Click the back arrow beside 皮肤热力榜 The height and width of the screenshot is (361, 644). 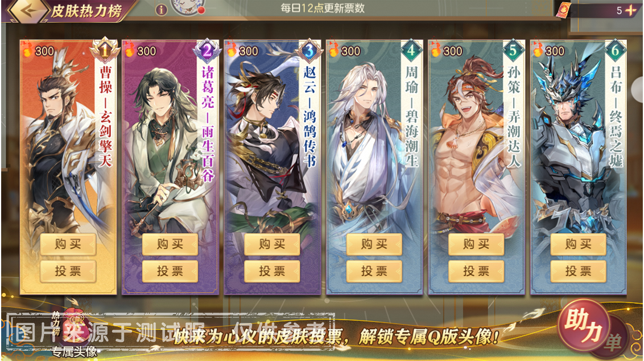click(x=28, y=10)
